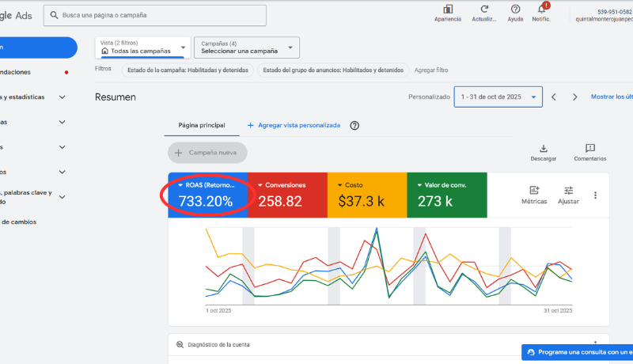The image size is (633, 364).
Task: Open the date range 1 - 31 de oct dropdown
Action: pos(498,97)
